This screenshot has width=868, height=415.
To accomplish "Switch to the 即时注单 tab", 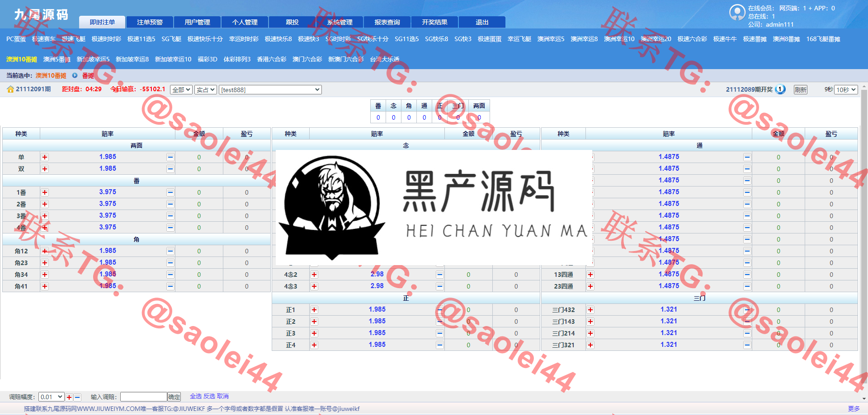I will [102, 22].
